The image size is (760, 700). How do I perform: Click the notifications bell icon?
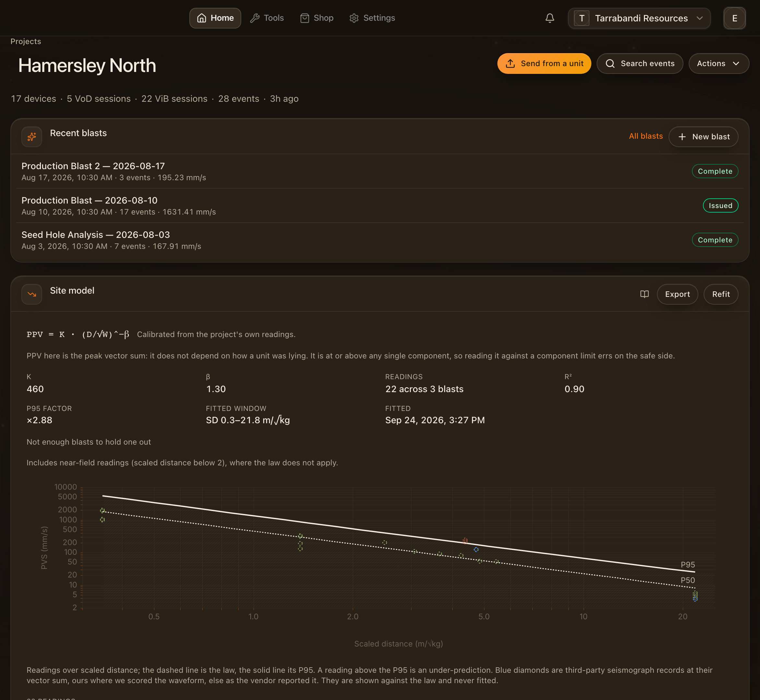pyautogui.click(x=550, y=18)
